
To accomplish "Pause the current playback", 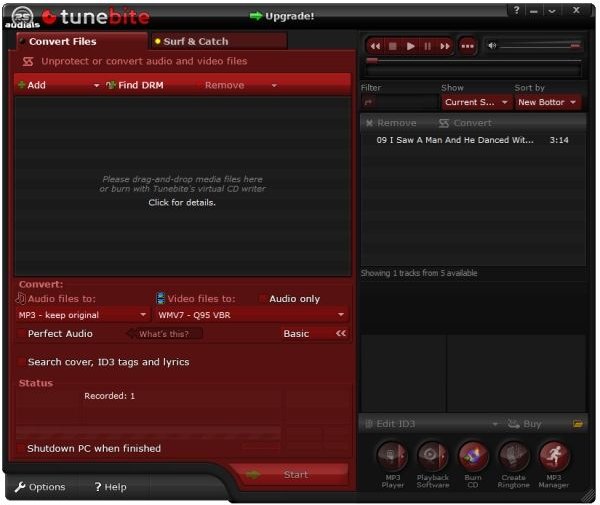I will click(x=427, y=46).
